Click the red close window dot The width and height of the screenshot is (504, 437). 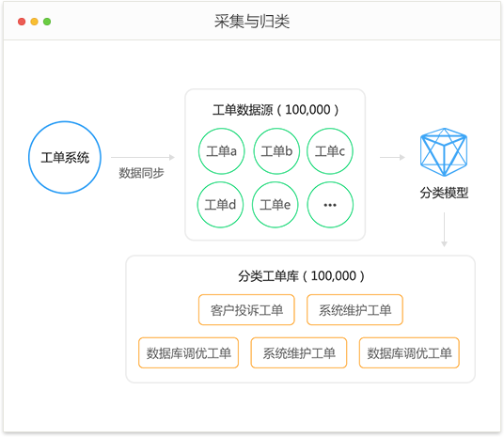tap(22, 22)
